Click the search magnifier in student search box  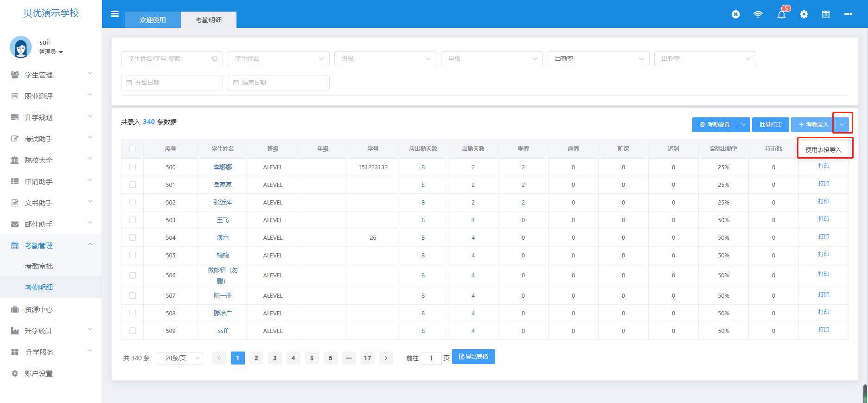(215, 58)
